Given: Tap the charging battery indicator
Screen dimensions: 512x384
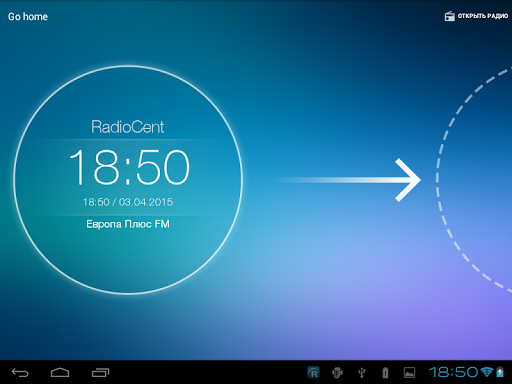Looking at the screenshot, I should coord(500,372).
